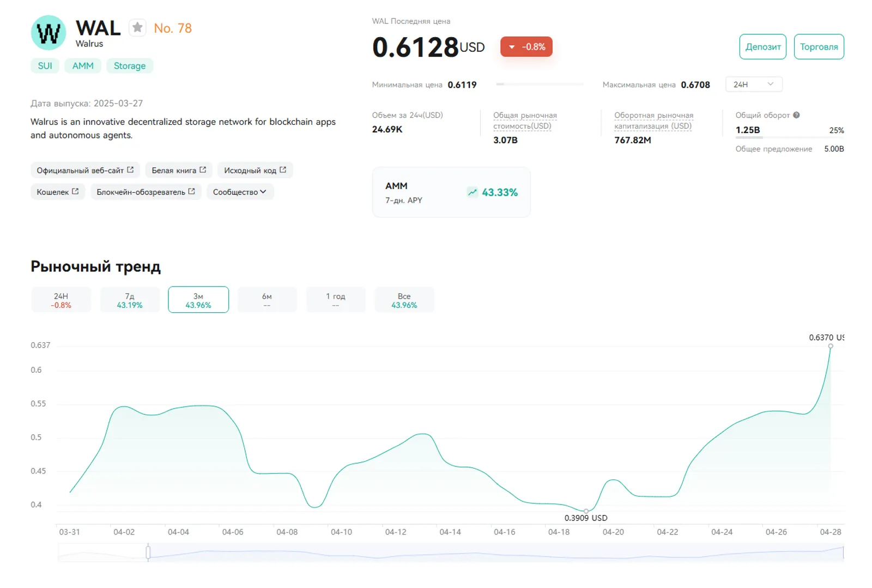Viewport: 872px width, 588px height.
Task: Click Минимальная цена value 0.6119
Action: point(462,84)
